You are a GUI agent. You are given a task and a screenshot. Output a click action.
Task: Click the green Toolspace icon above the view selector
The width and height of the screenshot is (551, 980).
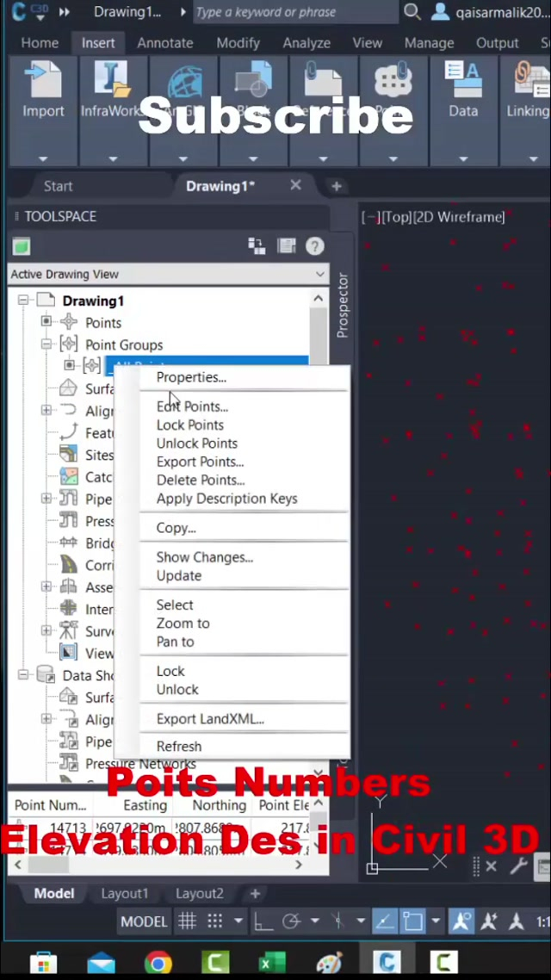22,247
